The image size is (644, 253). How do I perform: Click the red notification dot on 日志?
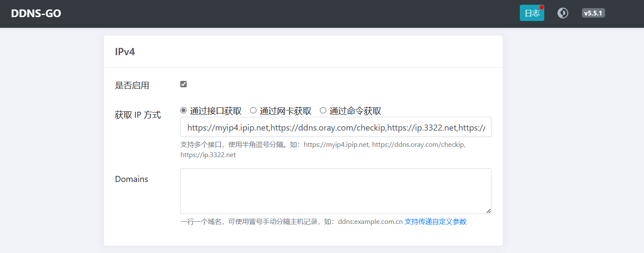(542, 7)
